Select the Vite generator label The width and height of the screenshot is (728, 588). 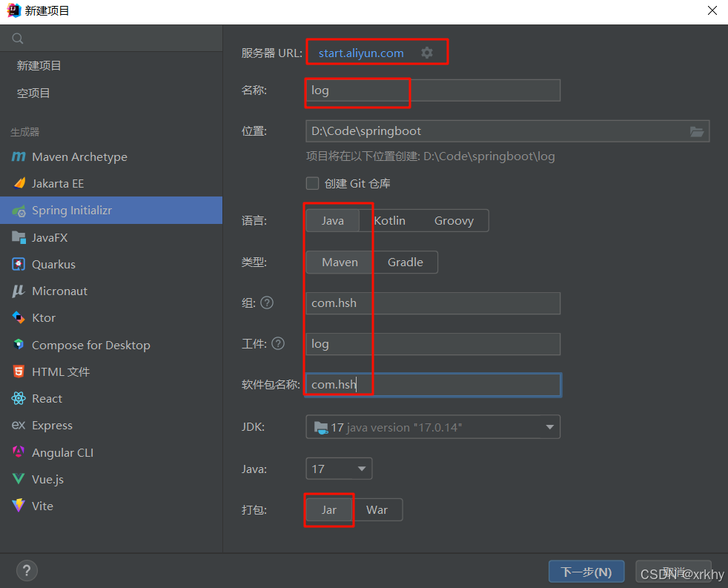42,506
